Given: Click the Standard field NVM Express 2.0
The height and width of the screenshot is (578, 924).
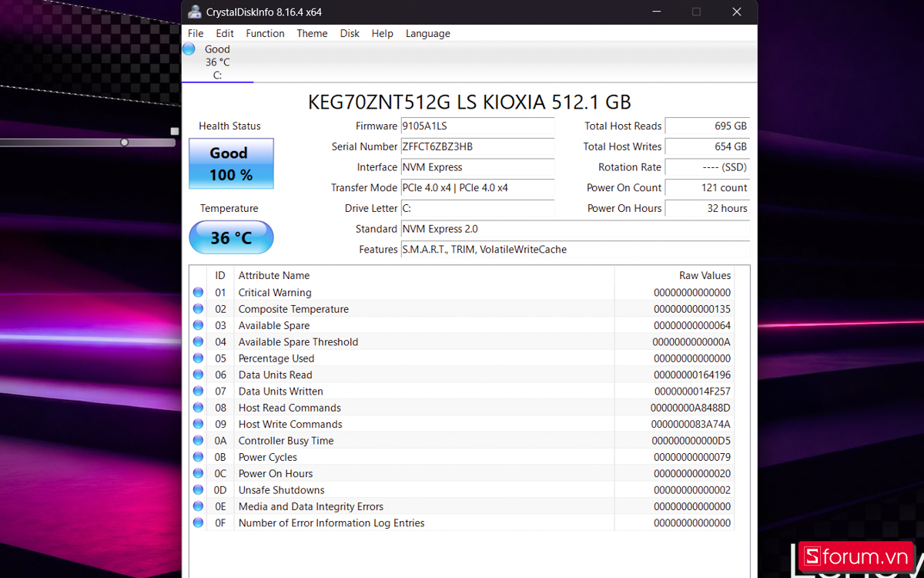Looking at the screenshot, I should 575,229.
